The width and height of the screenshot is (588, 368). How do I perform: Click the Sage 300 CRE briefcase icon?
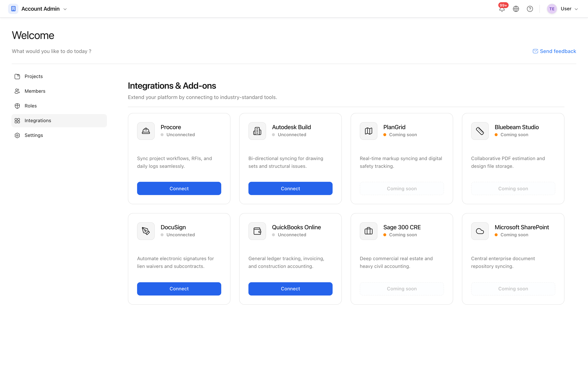pos(368,231)
